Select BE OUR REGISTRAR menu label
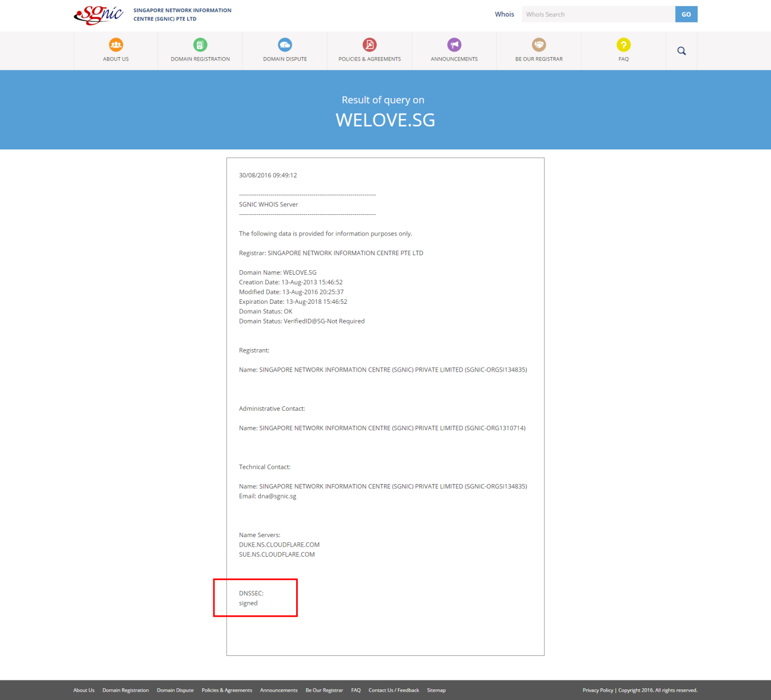Screen dimensions: 771x700 [539, 59]
